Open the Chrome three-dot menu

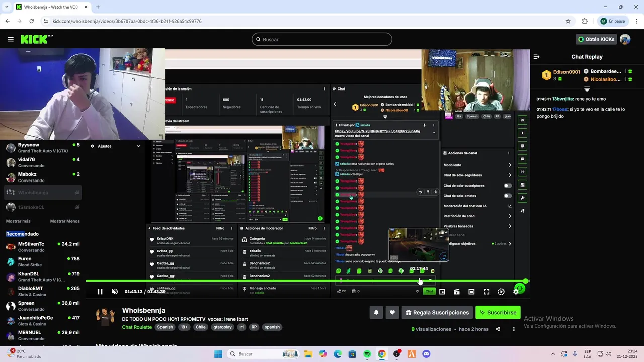(635, 21)
